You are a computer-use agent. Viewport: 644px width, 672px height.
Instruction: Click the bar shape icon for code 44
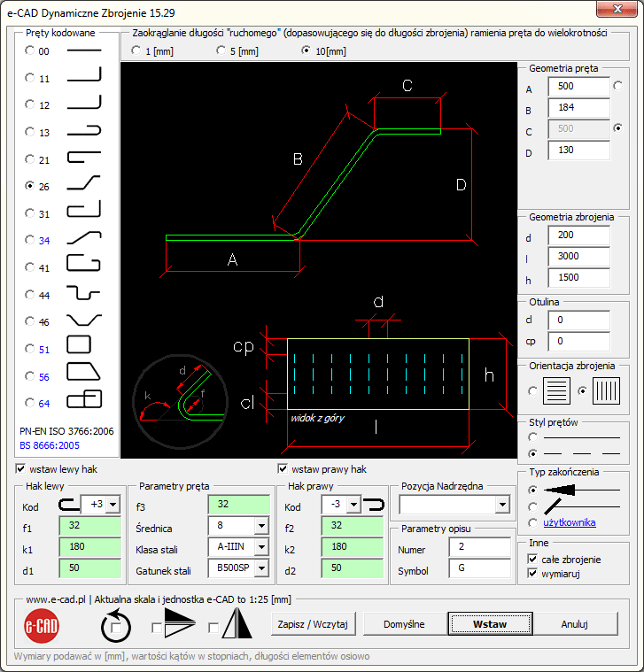click(84, 293)
